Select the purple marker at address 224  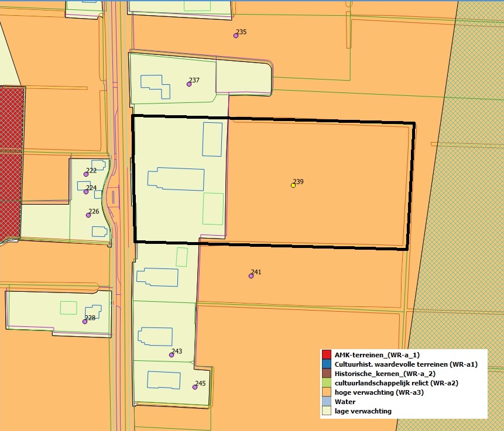(86, 192)
